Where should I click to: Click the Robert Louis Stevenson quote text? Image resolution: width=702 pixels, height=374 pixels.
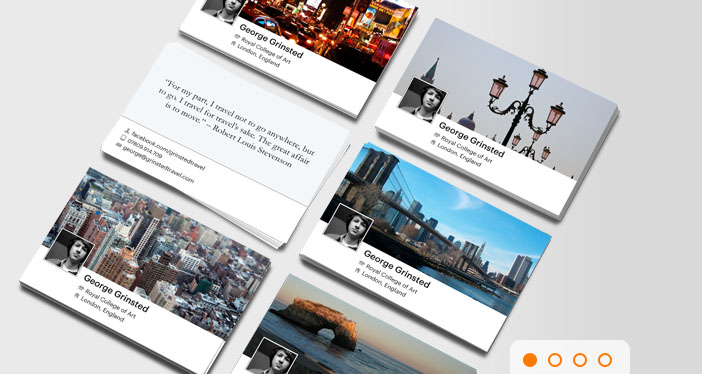click(x=236, y=124)
